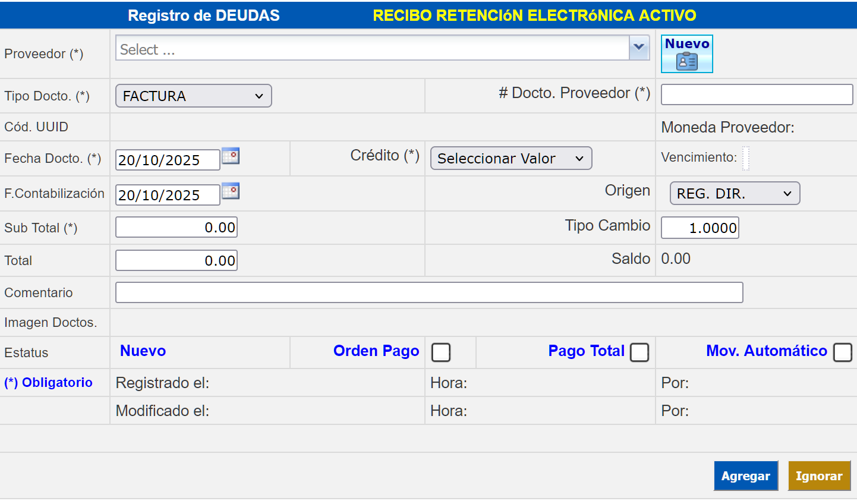Click the Ignorar button
This screenshot has height=504, width=857.
click(819, 476)
